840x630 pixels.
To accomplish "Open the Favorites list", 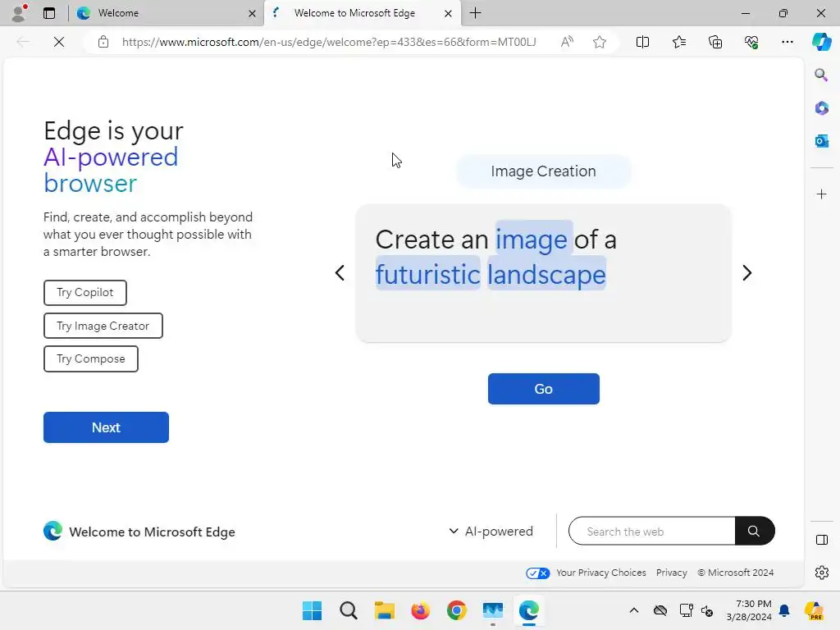I will tap(678, 42).
